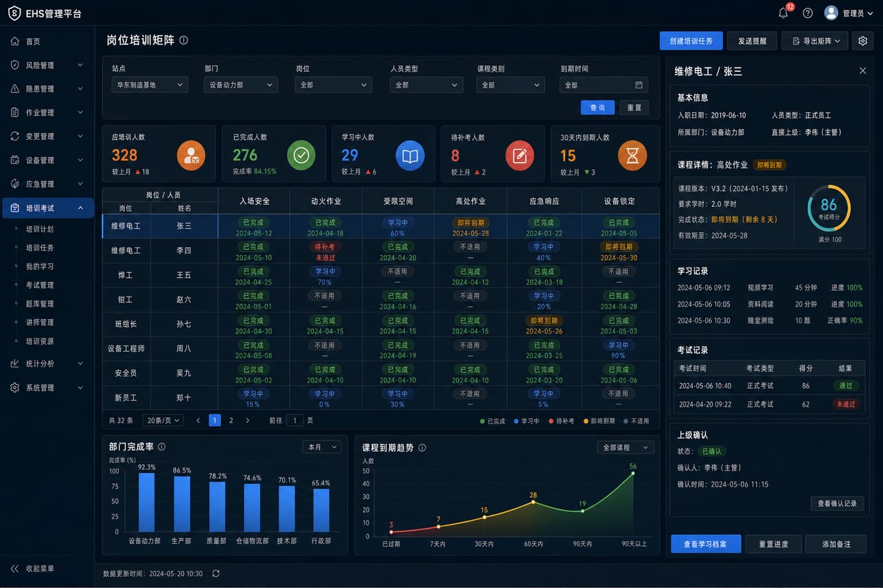Click the help question mark icon

point(808,13)
